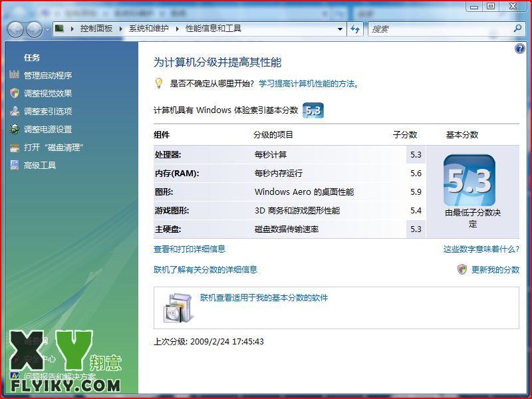Click Windows Aero 的桌面性能 text
This screenshot has width=532, height=399.
tap(305, 192)
